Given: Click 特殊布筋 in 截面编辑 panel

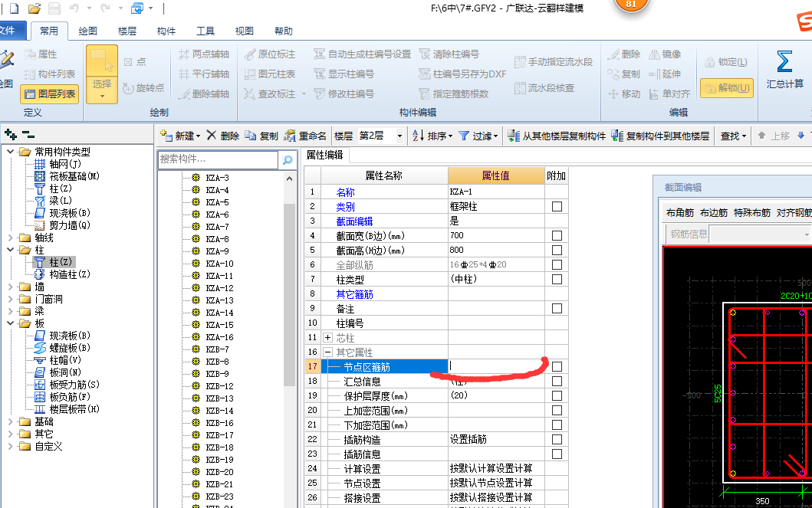Looking at the screenshot, I should (x=752, y=212).
